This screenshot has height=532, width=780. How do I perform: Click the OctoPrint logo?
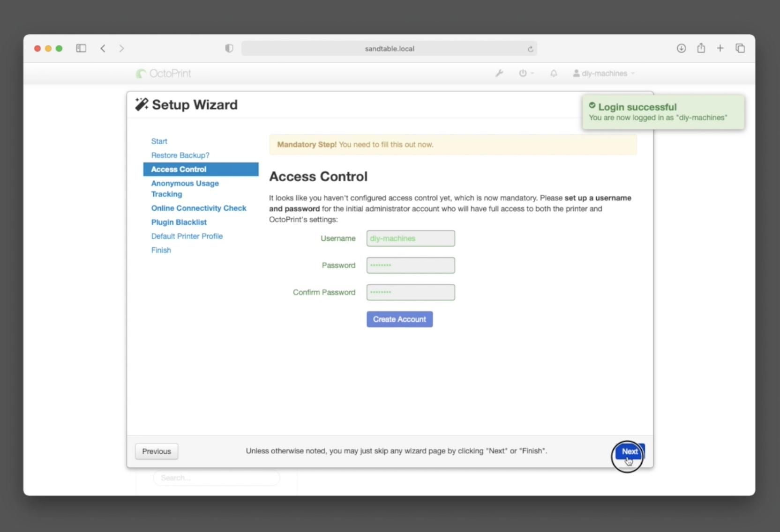163,74
